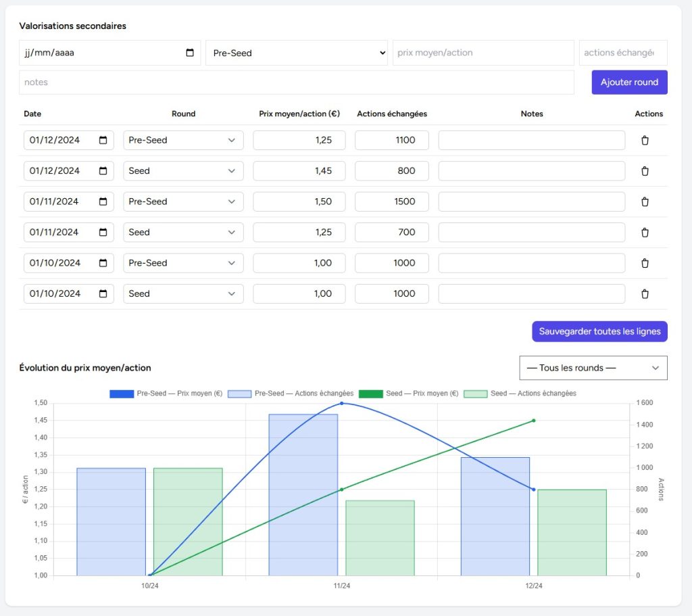
Task: Delete the last Seed row dated 01/10/2024
Action: coord(644,294)
